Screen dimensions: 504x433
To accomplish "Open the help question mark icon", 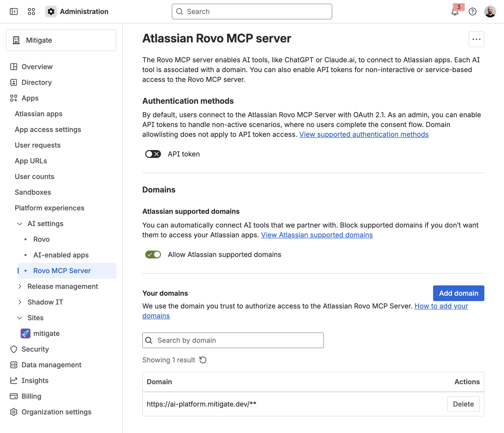I will [473, 12].
